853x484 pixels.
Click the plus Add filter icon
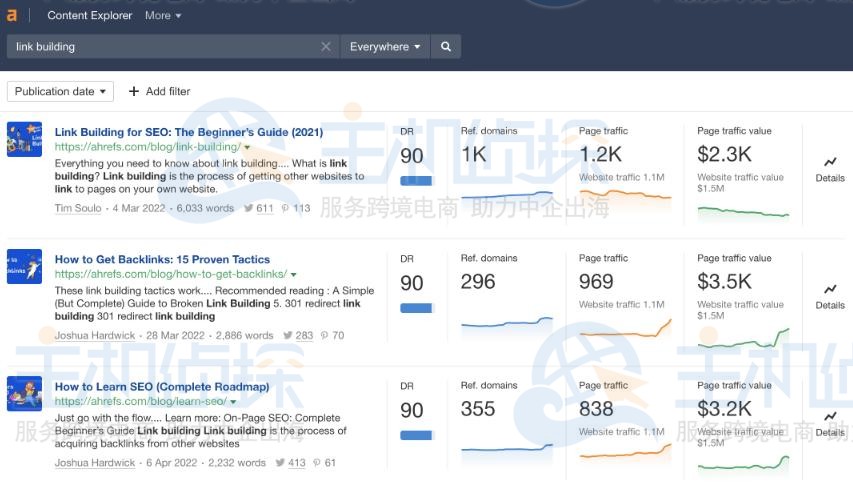click(134, 91)
